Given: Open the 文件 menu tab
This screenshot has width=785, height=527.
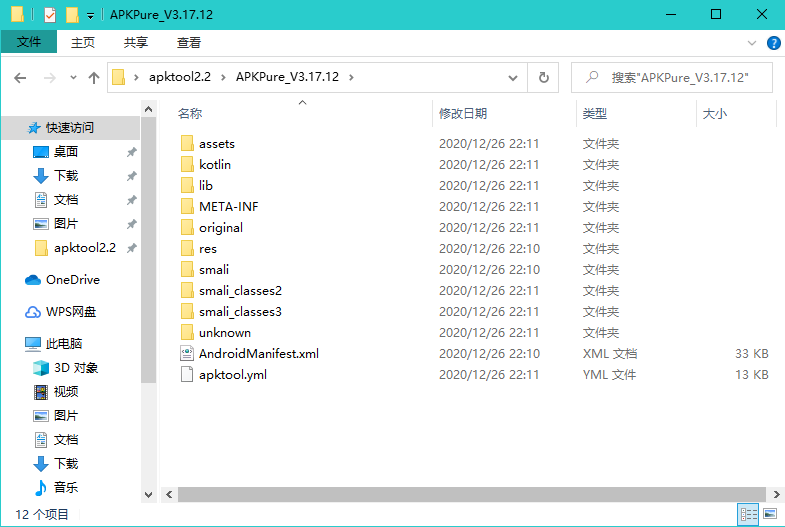Looking at the screenshot, I should pos(29,42).
